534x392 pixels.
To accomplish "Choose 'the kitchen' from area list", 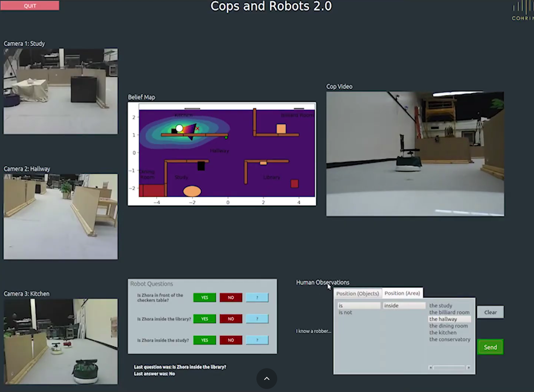I will click(x=443, y=333).
